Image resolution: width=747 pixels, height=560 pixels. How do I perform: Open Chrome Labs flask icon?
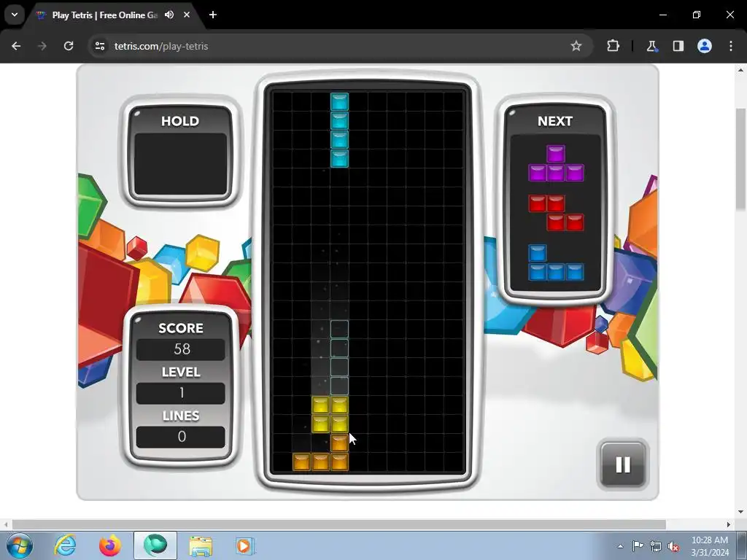651,46
